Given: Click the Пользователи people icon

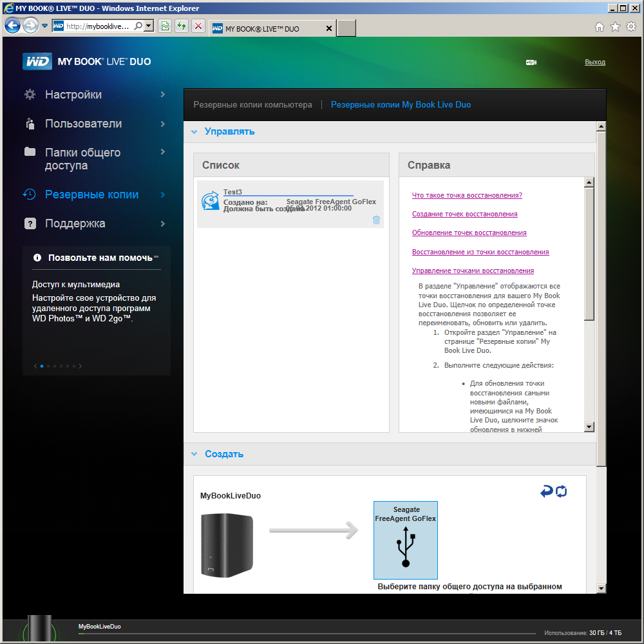Looking at the screenshot, I should (x=30, y=124).
